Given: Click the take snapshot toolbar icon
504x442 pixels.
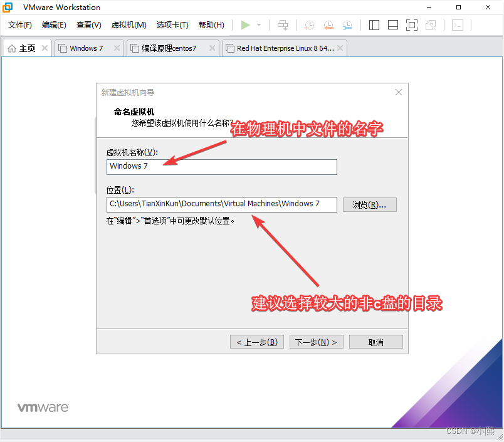Looking at the screenshot, I should (x=309, y=25).
